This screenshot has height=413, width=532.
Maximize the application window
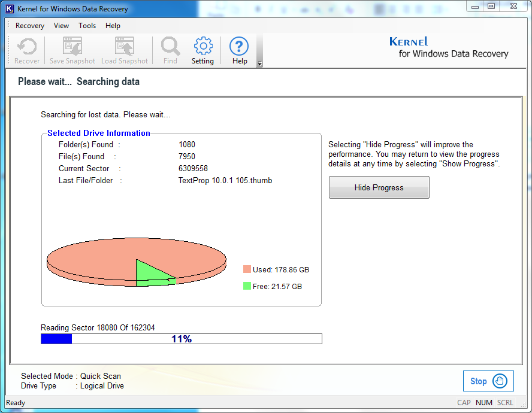(x=491, y=6)
